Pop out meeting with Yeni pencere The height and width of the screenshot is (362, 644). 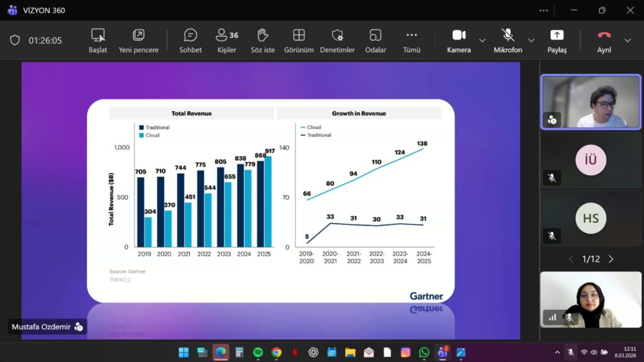[x=138, y=40]
